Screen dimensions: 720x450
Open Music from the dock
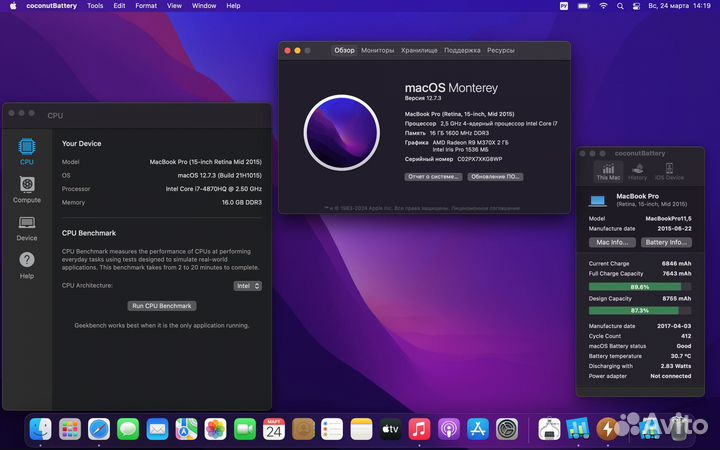419,429
